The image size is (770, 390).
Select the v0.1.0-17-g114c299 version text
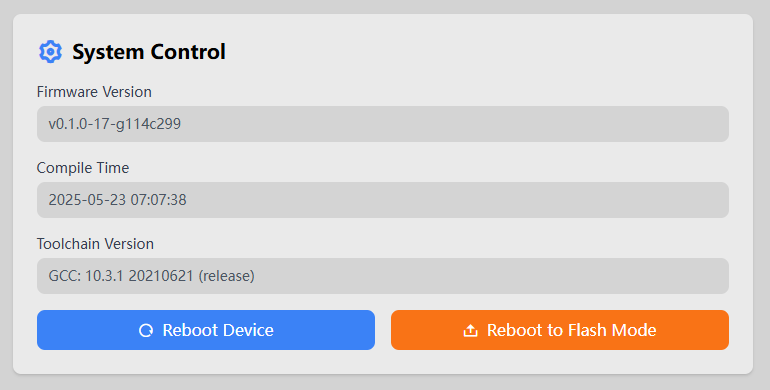click(115, 124)
